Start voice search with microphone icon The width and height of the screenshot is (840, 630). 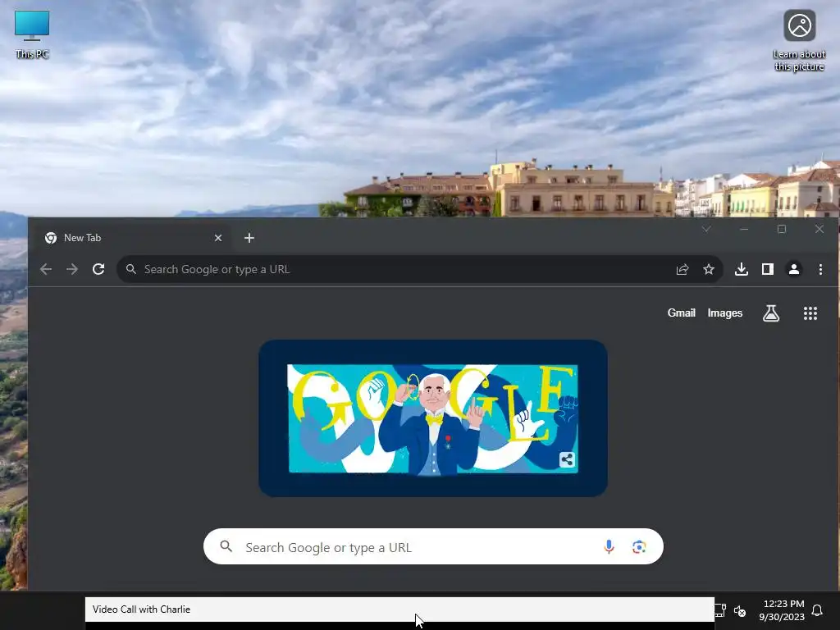pos(609,546)
